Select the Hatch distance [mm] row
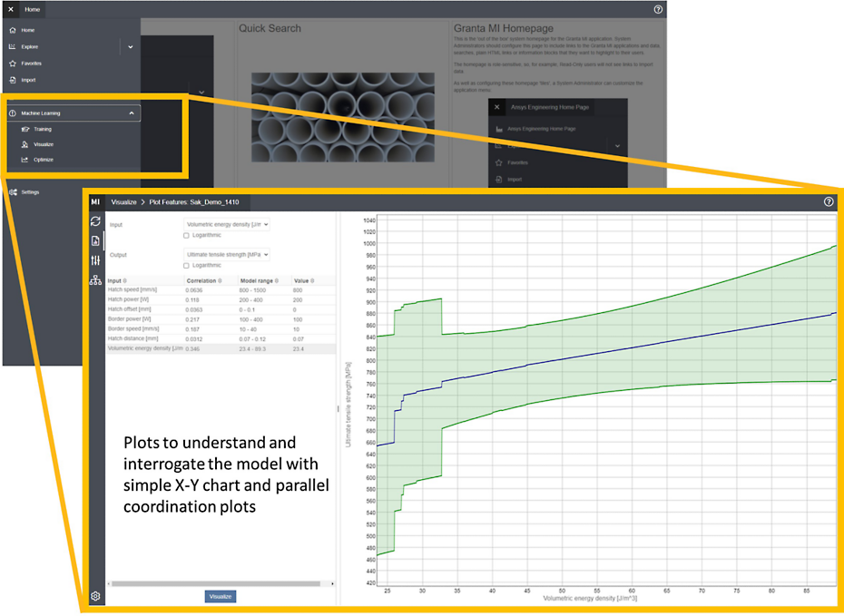 [221, 339]
